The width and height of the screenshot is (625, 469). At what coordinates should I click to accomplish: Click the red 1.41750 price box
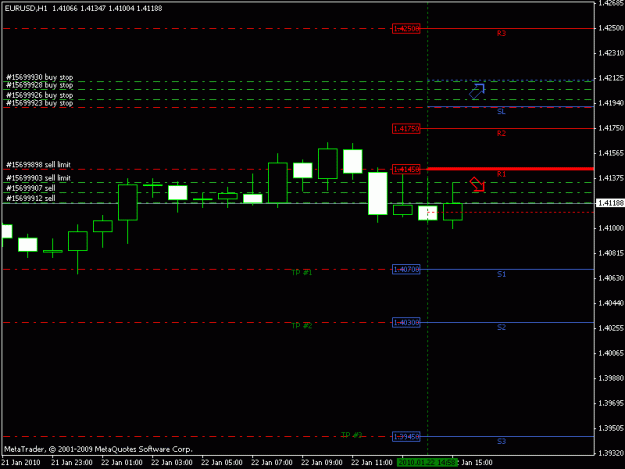pyautogui.click(x=406, y=129)
